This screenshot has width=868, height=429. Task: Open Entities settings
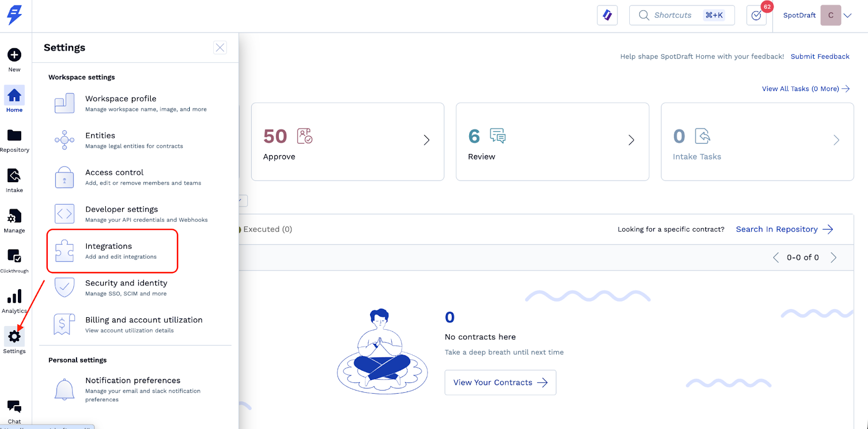tap(136, 140)
